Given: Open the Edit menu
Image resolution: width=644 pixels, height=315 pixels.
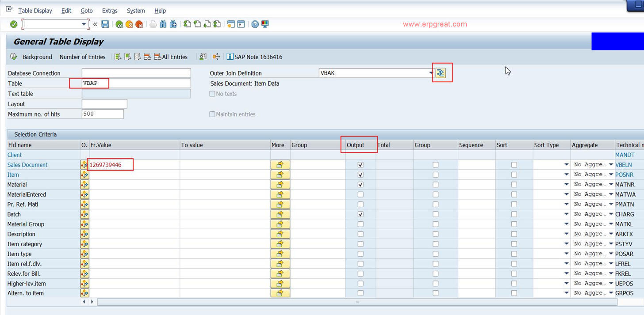Looking at the screenshot, I should click(x=66, y=11).
